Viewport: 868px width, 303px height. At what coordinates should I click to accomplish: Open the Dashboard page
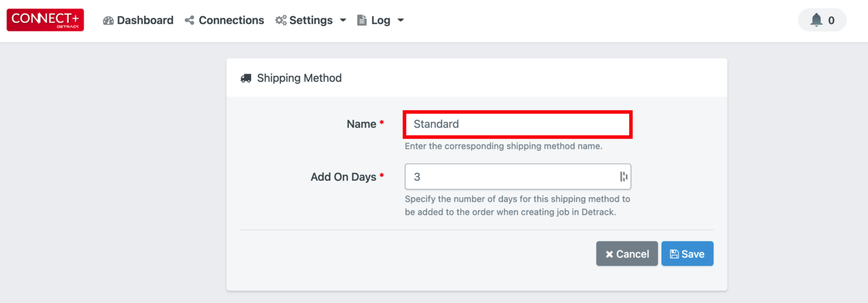coord(138,20)
